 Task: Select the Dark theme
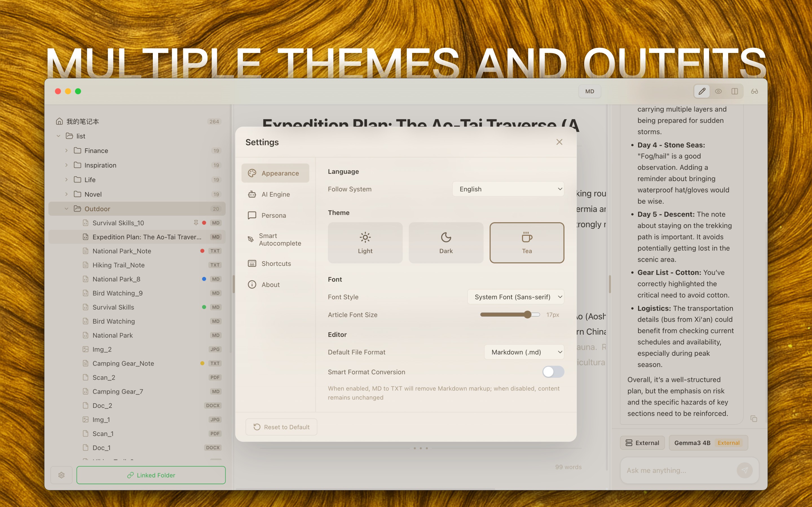pyautogui.click(x=445, y=243)
